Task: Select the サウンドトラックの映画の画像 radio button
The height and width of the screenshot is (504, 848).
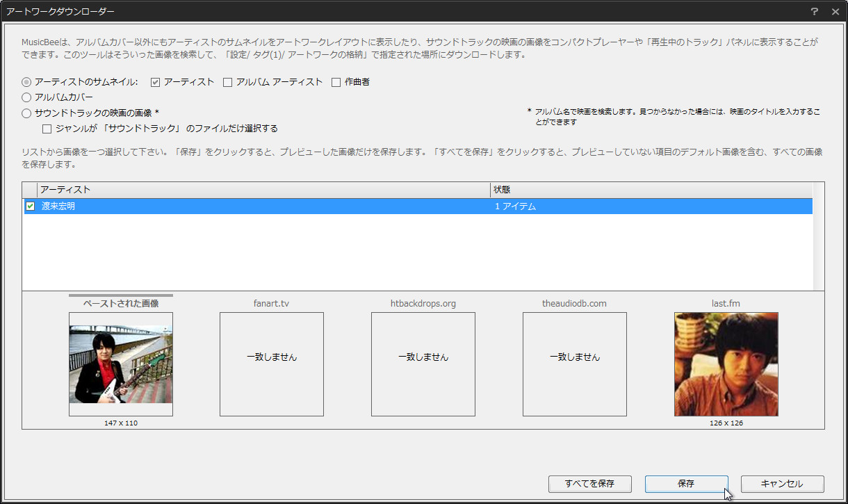Action: coord(26,113)
